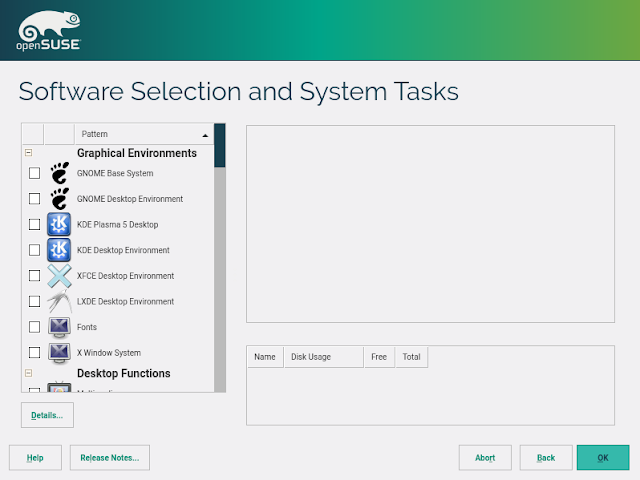Viewport: 640px width, 480px height.
Task: Abort the installation
Action: coord(485,458)
